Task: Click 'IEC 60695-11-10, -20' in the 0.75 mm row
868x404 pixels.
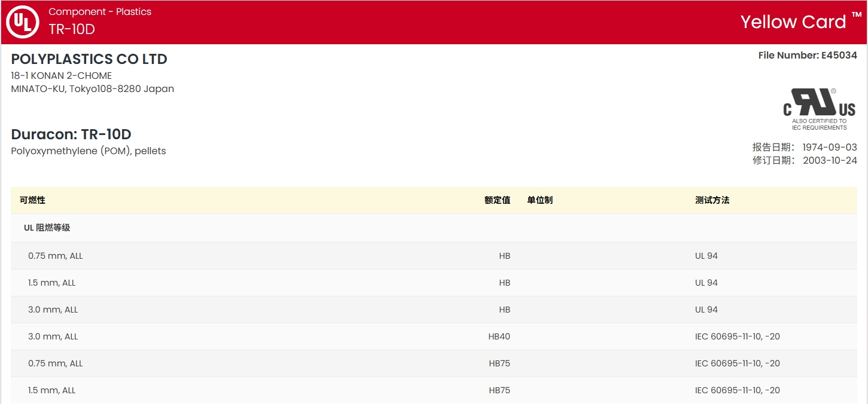Action: click(738, 363)
